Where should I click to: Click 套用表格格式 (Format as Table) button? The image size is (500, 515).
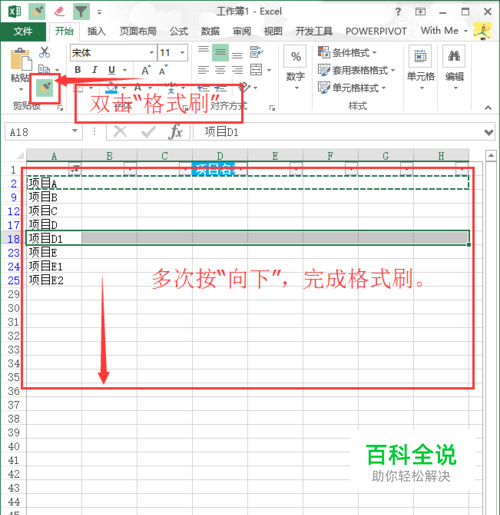point(356,70)
